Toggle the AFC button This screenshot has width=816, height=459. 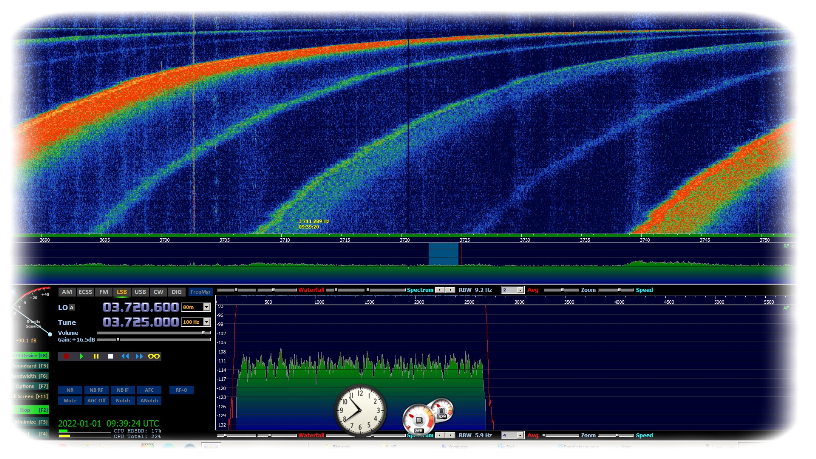pos(149,390)
